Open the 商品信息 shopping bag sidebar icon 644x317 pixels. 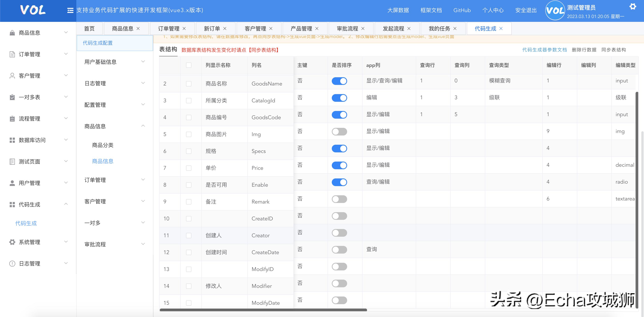point(12,32)
